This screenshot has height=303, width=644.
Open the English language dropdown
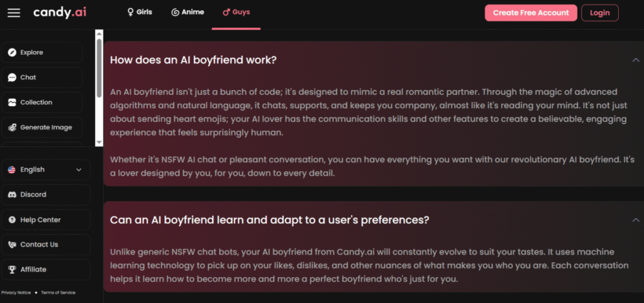click(45, 170)
